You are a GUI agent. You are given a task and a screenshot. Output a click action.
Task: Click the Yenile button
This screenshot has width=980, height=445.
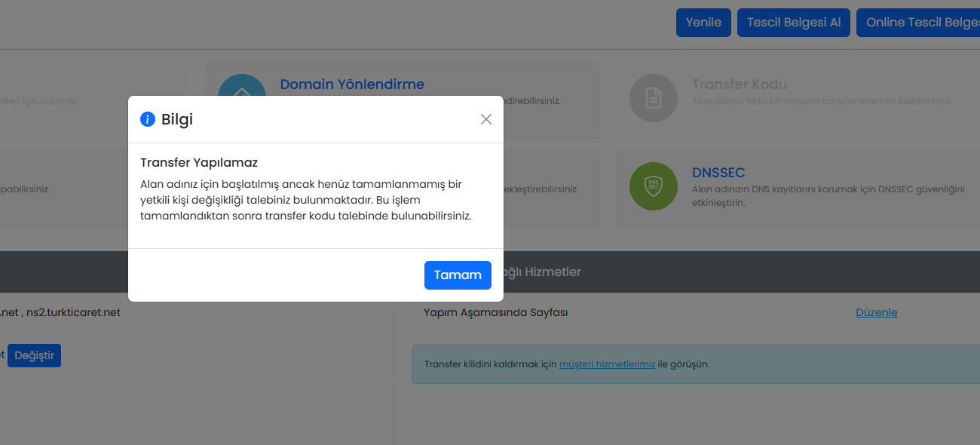point(703,23)
